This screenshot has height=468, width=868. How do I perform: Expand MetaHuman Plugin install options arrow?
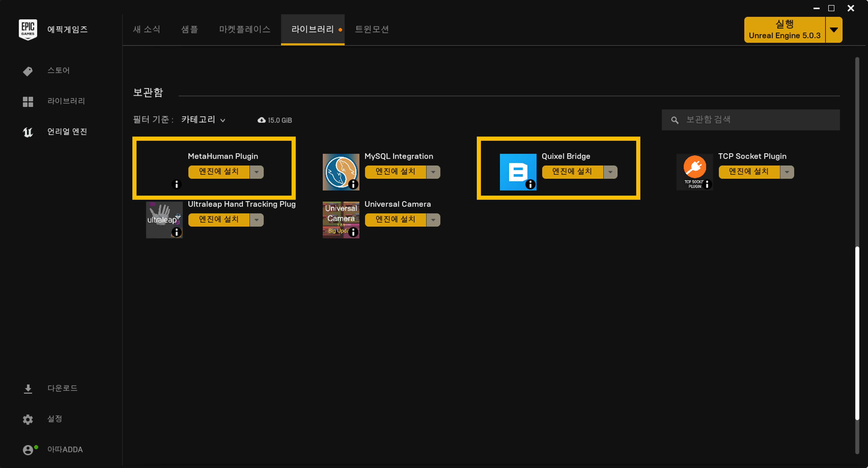(x=257, y=172)
